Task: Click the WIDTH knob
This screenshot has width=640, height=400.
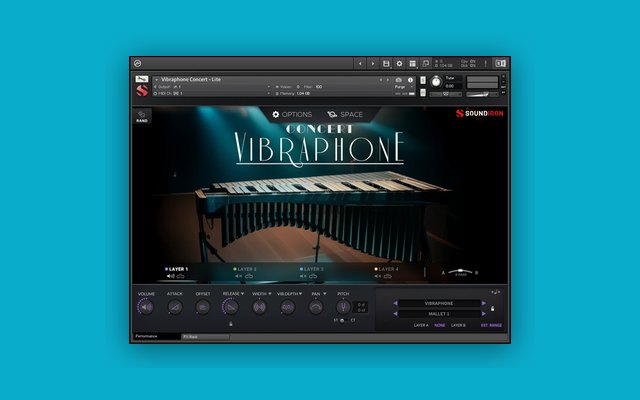Action: point(259,307)
